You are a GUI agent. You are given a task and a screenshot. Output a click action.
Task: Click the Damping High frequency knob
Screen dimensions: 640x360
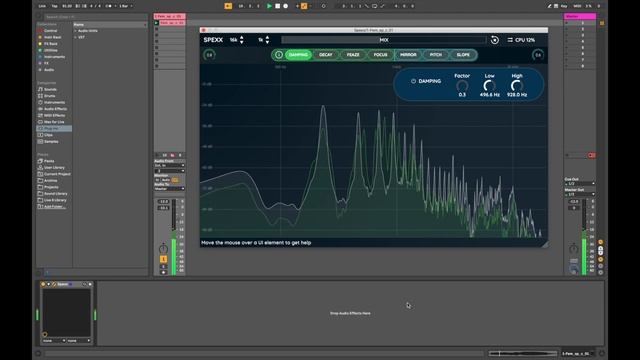517,86
